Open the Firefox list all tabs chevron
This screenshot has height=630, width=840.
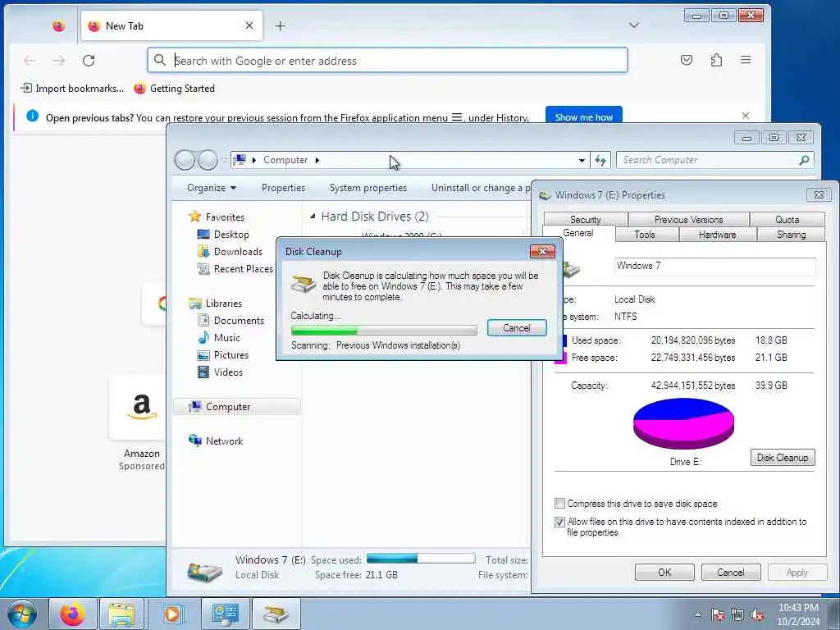click(634, 25)
